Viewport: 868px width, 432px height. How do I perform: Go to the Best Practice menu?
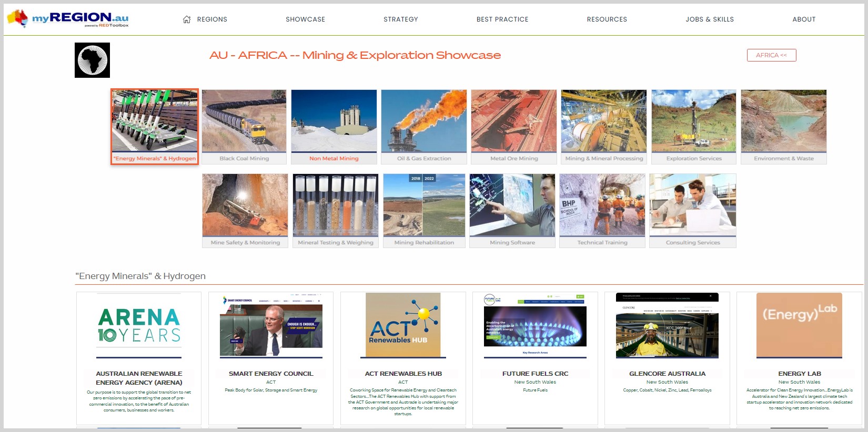click(x=502, y=19)
